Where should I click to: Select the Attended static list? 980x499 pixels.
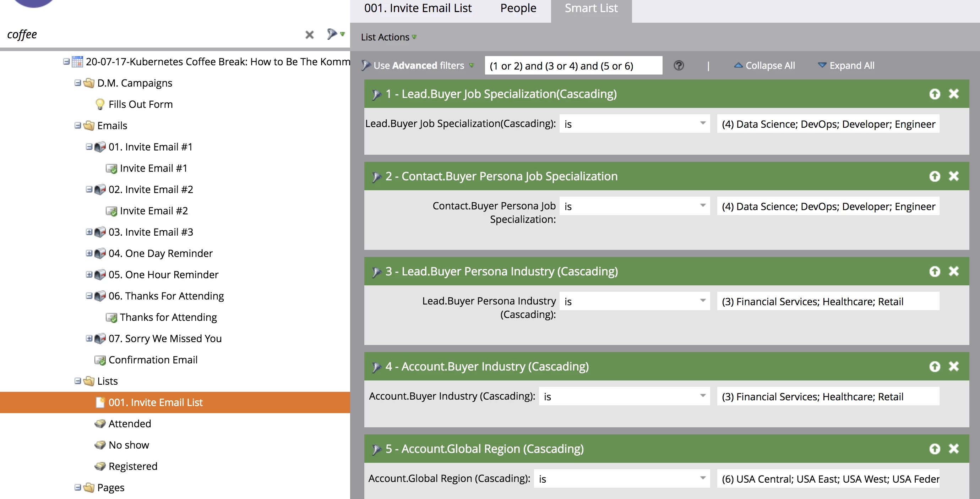(x=129, y=424)
